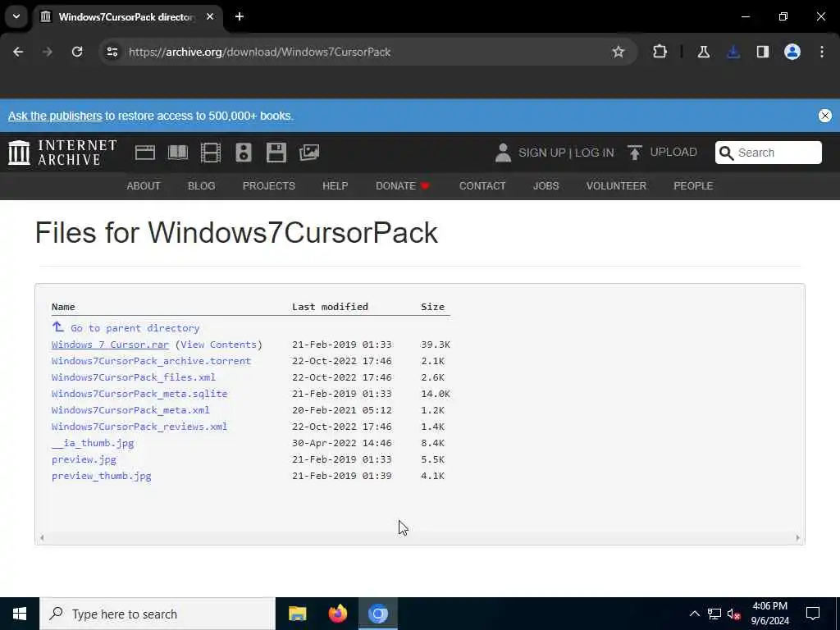
Task: Open the PROJECTS menu item
Action: click(269, 186)
